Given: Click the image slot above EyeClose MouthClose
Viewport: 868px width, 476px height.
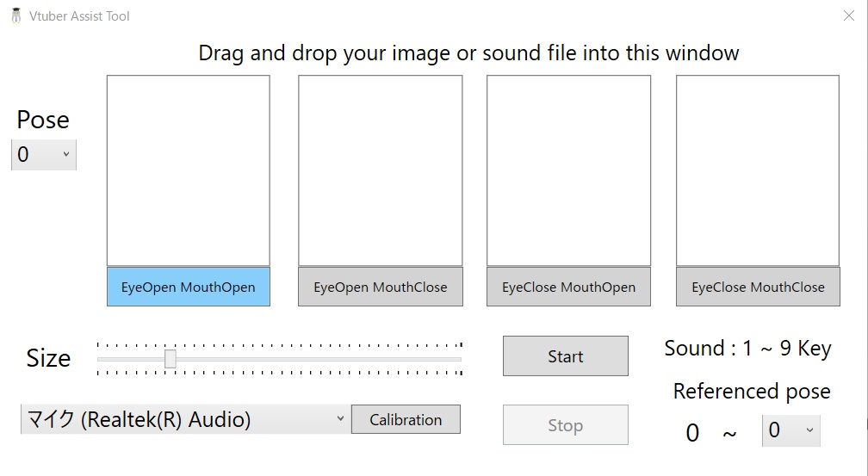Looking at the screenshot, I should (x=758, y=170).
